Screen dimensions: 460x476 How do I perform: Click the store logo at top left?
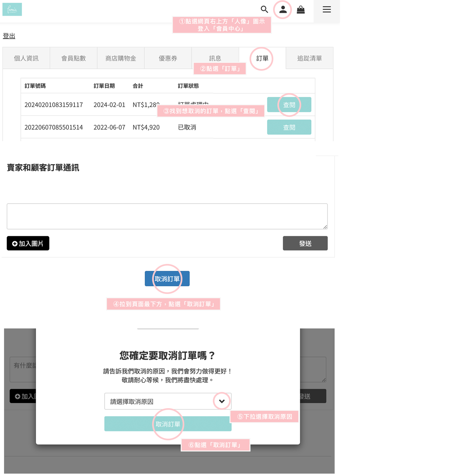tap(12, 10)
